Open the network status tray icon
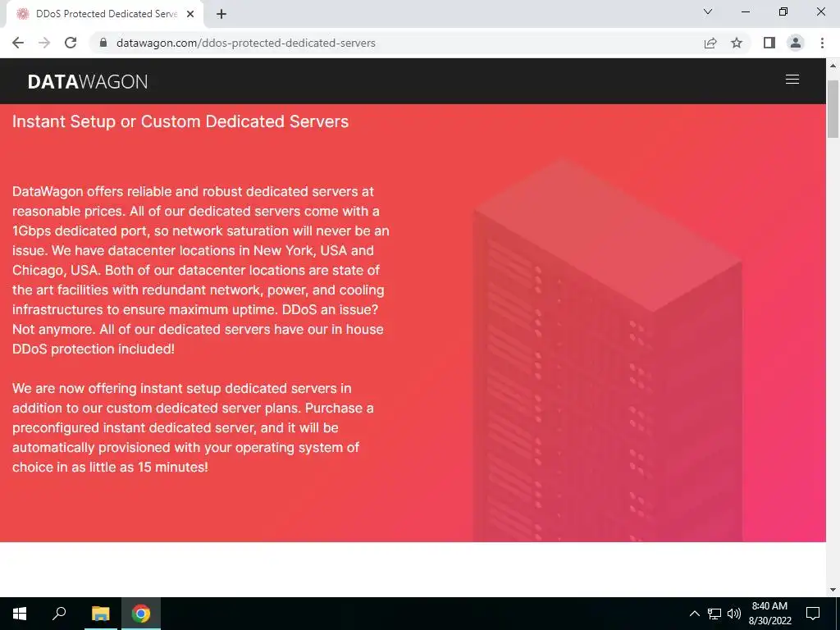The width and height of the screenshot is (840, 630). tap(714, 614)
